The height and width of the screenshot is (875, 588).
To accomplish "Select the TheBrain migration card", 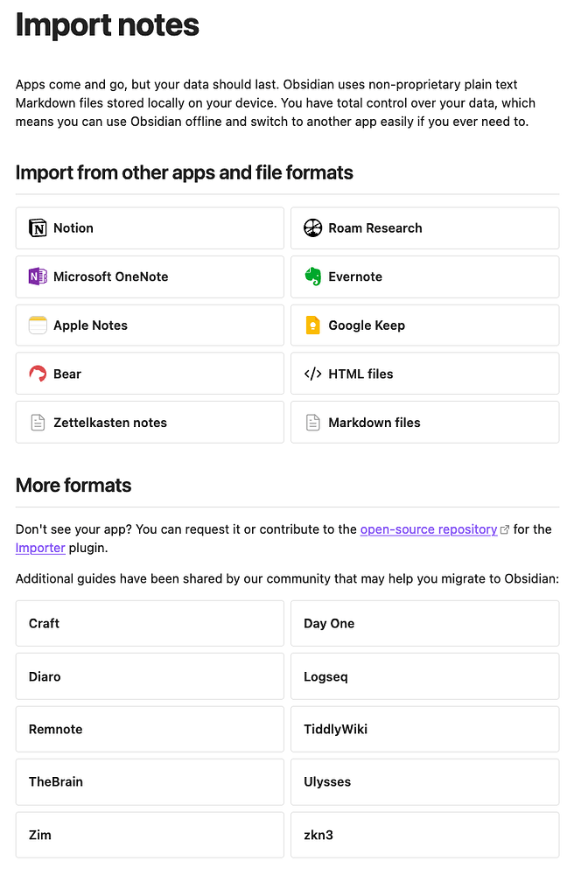I will point(149,782).
